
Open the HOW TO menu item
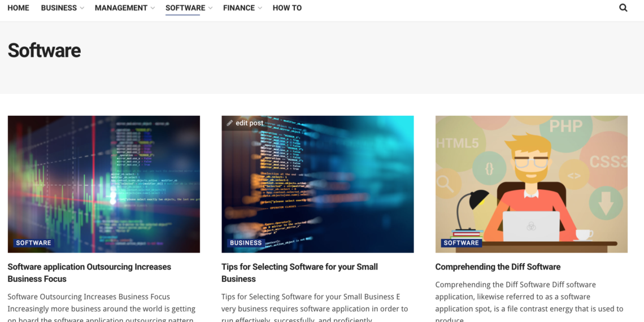coord(287,8)
